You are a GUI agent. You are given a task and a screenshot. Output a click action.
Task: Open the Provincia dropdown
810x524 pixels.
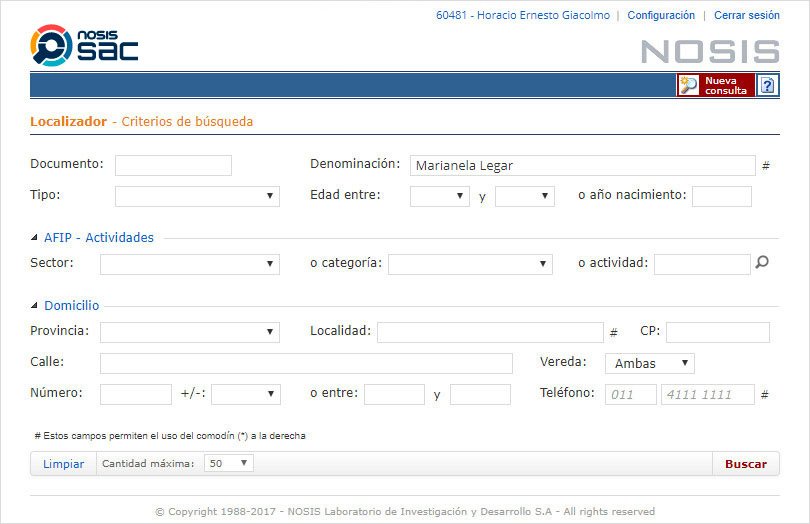click(x=190, y=332)
